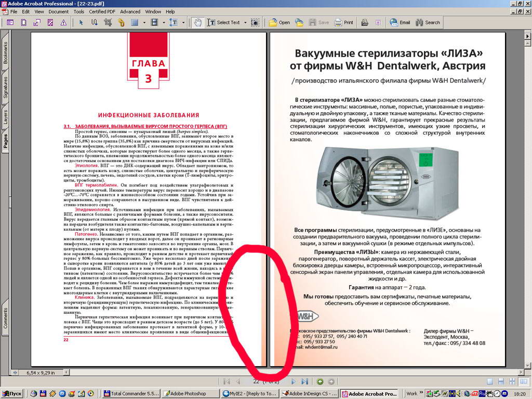Switch to continuous-facing page layout

(512, 382)
